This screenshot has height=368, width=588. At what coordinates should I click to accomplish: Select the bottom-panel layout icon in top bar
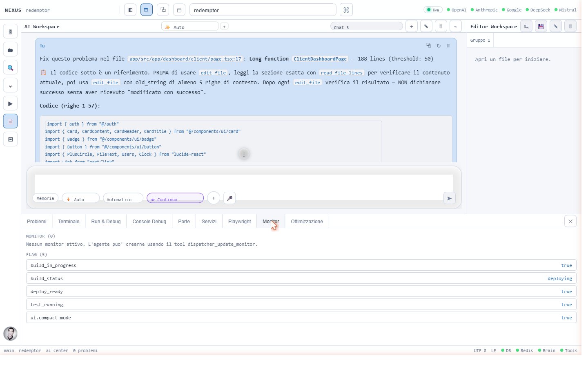click(146, 10)
